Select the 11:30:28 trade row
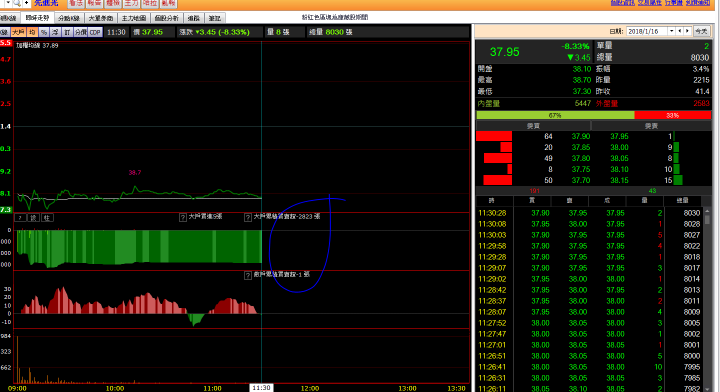The width and height of the screenshot is (720, 392). [x=590, y=213]
